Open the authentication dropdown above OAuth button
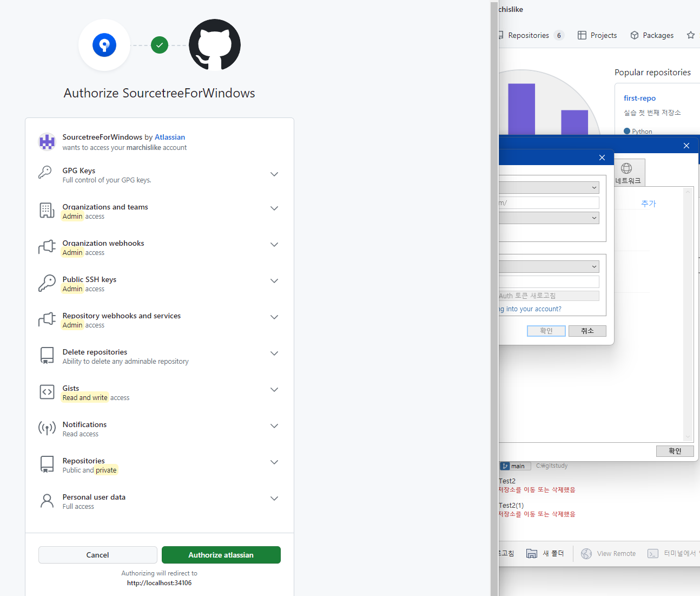Image resolution: width=700 pixels, height=596 pixels. point(549,266)
